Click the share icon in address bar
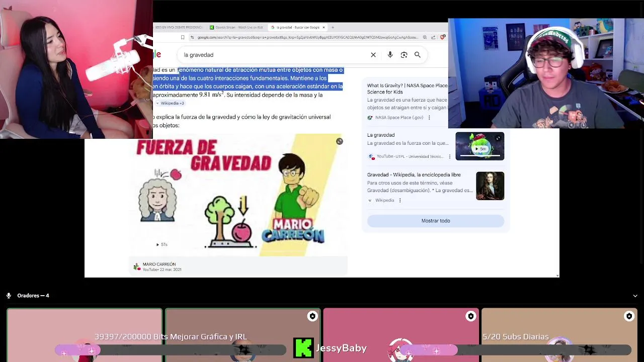The width and height of the screenshot is (644, 362). click(x=433, y=37)
